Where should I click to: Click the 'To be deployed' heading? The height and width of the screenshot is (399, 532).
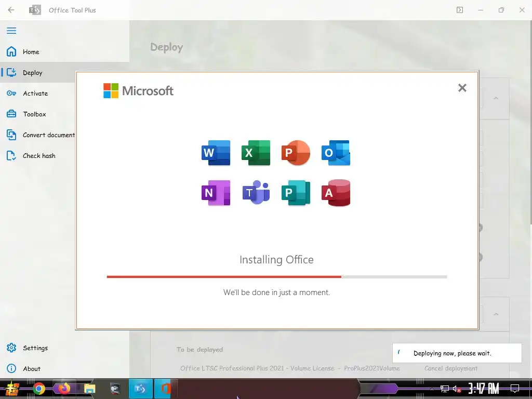(199, 350)
